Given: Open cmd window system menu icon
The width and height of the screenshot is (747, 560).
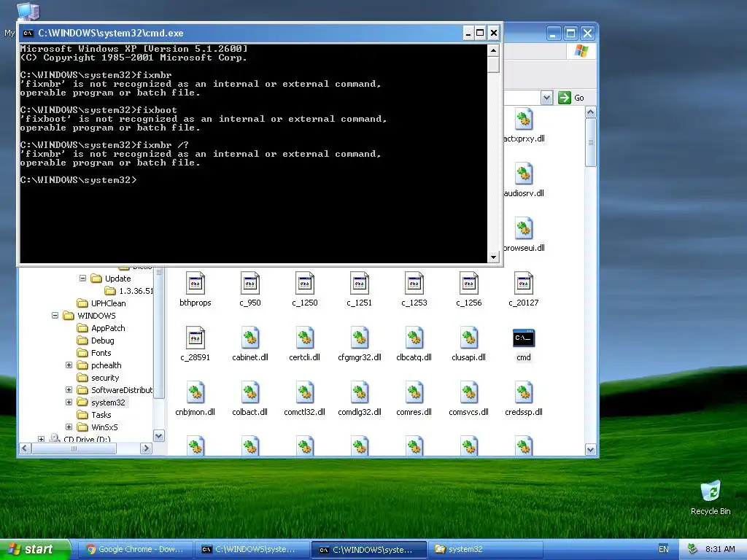Looking at the screenshot, I should [x=28, y=33].
